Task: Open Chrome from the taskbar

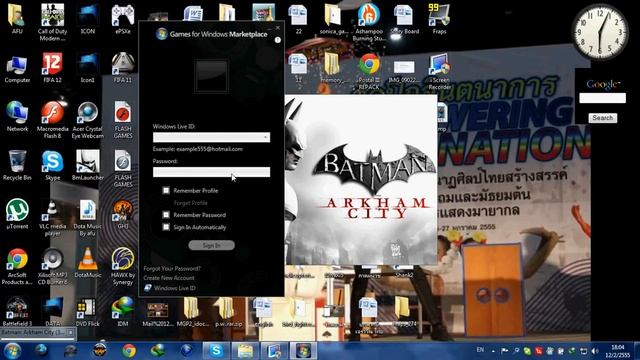Action: point(129,351)
